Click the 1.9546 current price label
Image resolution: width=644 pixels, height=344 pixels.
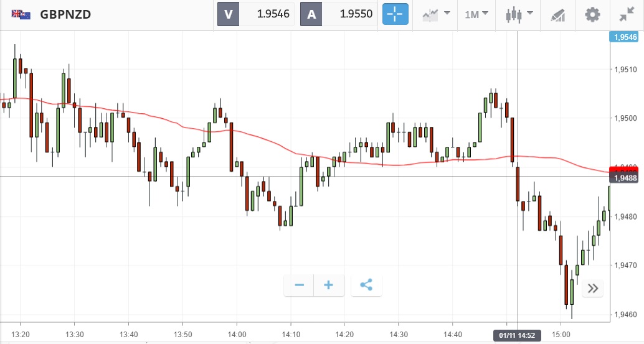coord(625,37)
